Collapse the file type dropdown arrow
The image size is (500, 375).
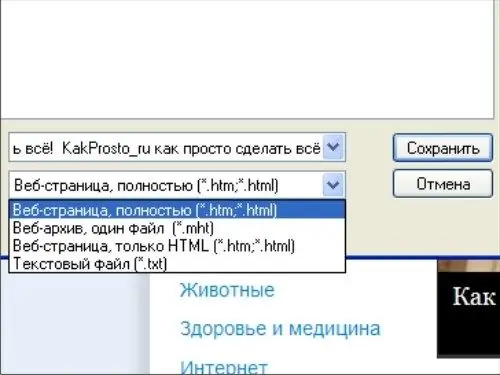point(333,185)
